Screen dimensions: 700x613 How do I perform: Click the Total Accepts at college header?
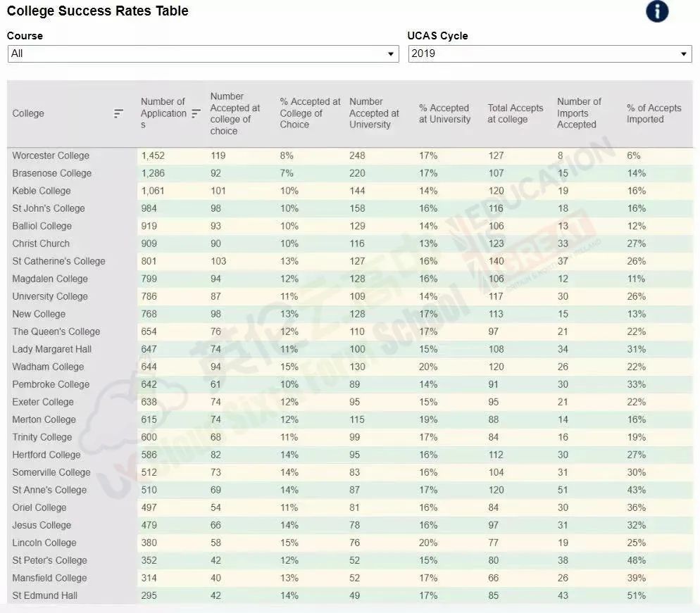click(515, 113)
